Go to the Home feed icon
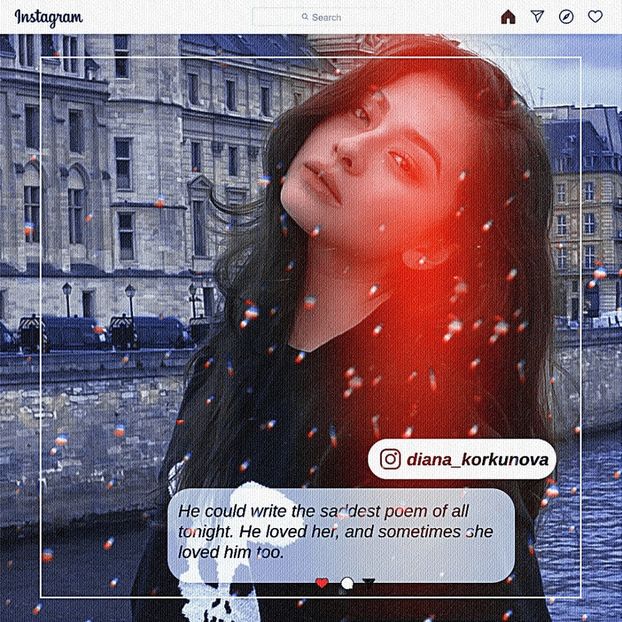 coord(508,17)
